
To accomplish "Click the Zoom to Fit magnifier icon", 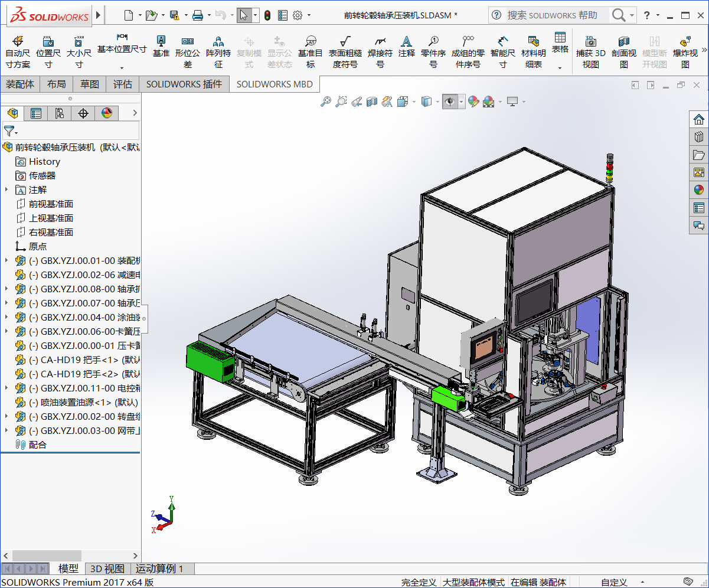I will click(325, 102).
